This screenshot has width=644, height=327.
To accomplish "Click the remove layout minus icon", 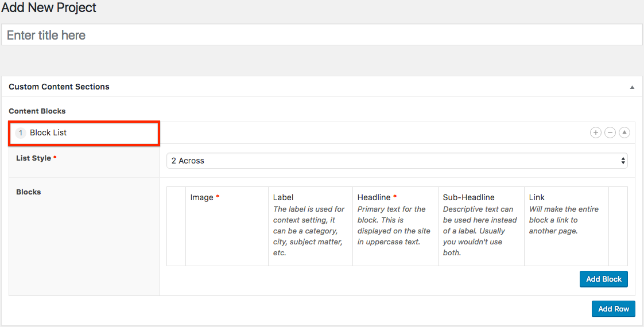I will pos(610,133).
